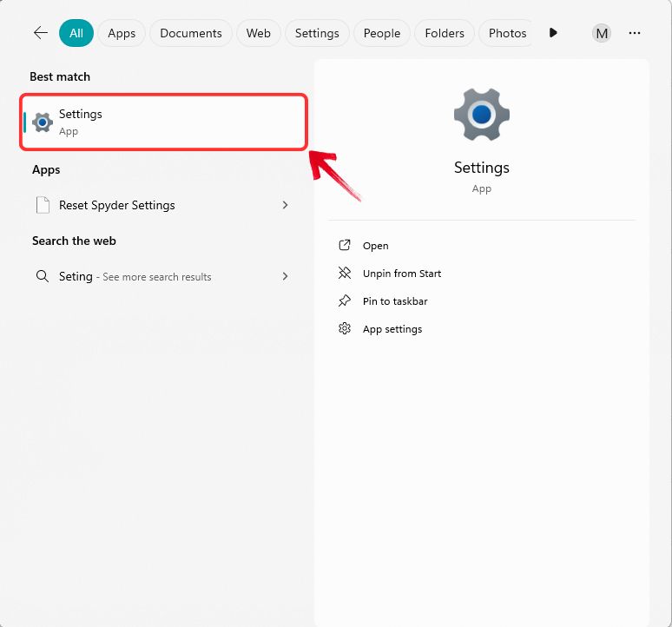Select Seting see more search results
The image size is (672, 627).
tap(163, 276)
